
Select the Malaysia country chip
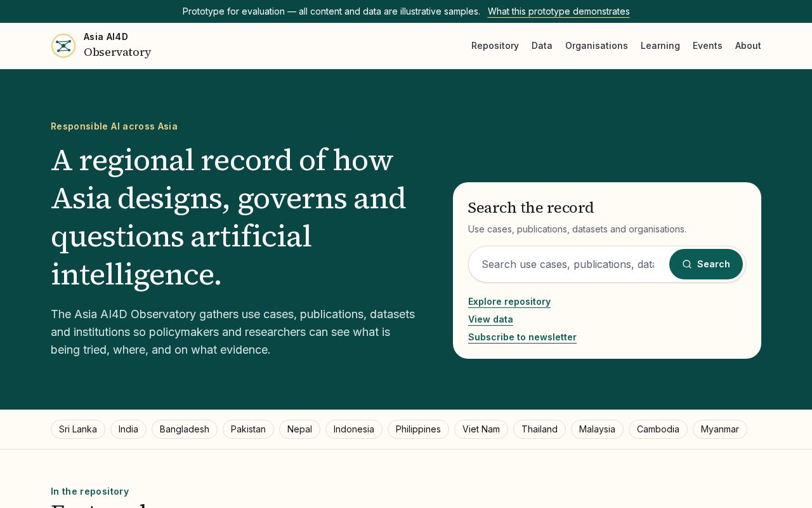597,429
